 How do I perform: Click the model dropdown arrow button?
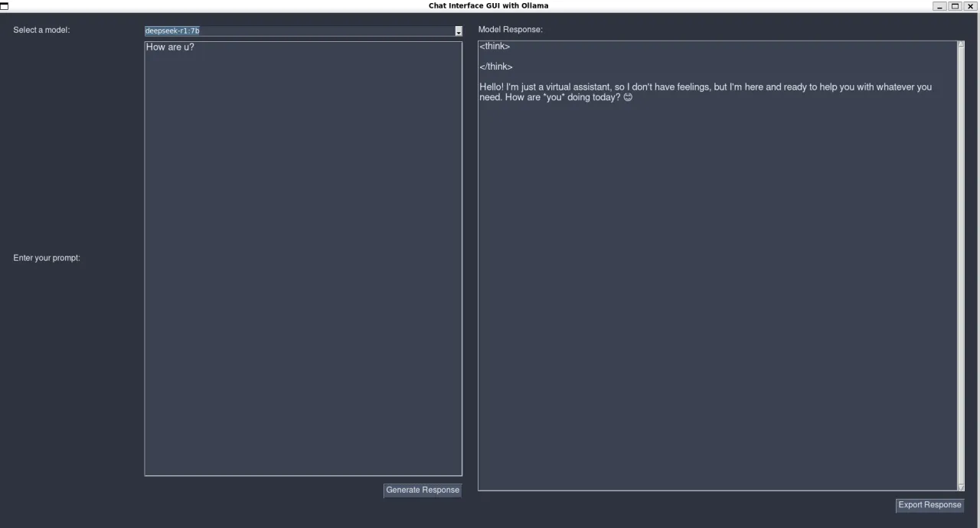[x=459, y=31]
